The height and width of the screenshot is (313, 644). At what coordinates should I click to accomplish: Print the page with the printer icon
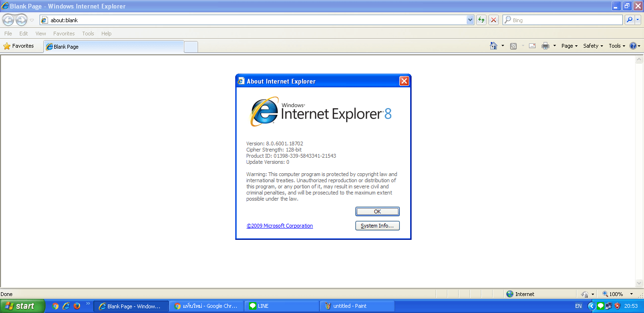(545, 46)
